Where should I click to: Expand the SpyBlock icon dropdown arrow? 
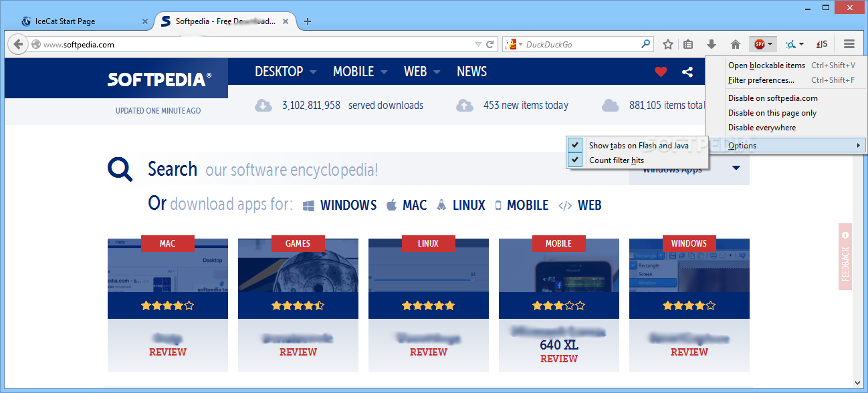[770, 45]
